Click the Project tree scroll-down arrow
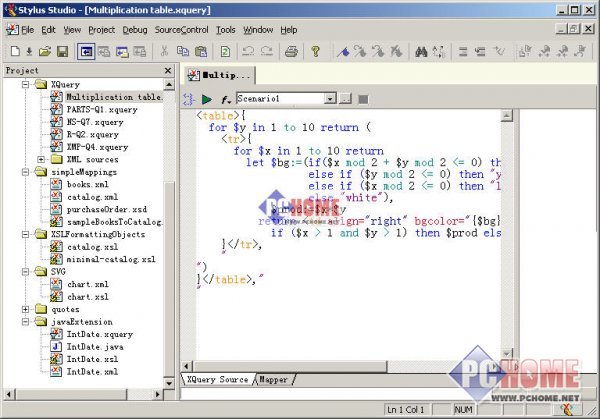Viewport: 600px width, 419px height. tap(169, 383)
